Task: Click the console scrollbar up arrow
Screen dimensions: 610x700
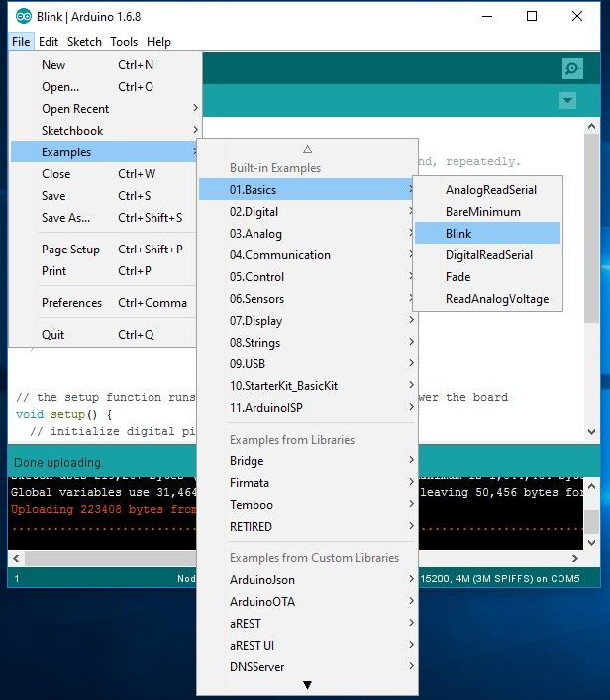Action: coord(592,486)
